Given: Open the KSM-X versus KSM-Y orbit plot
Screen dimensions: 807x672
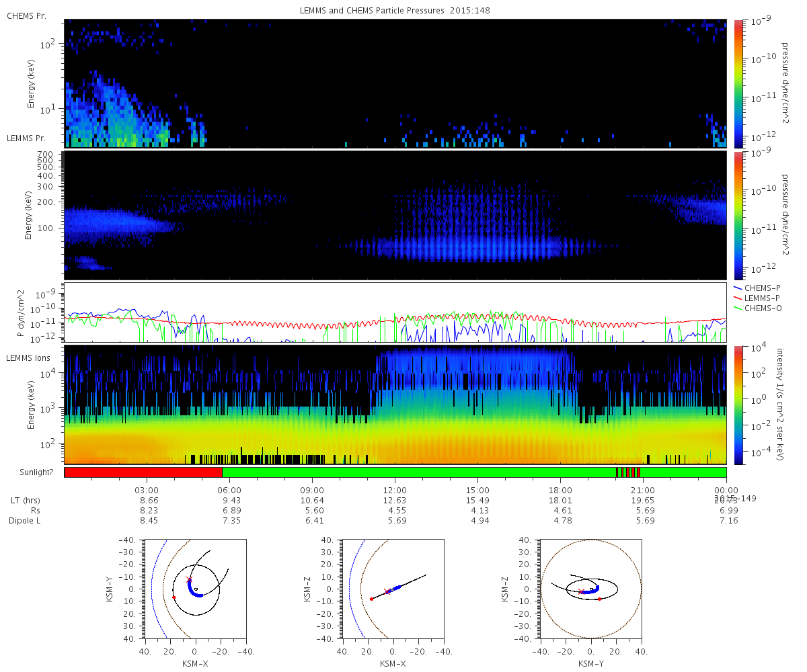Looking at the screenshot, I should click(x=196, y=589).
